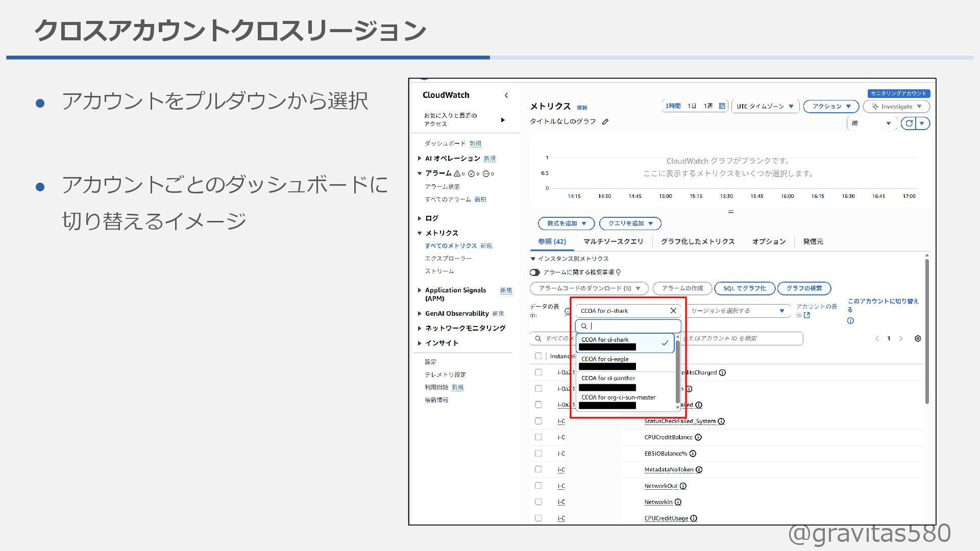The image size is (980, 551).
Task: Open the ダッシュボード link in sidebar
Action: (x=445, y=144)
